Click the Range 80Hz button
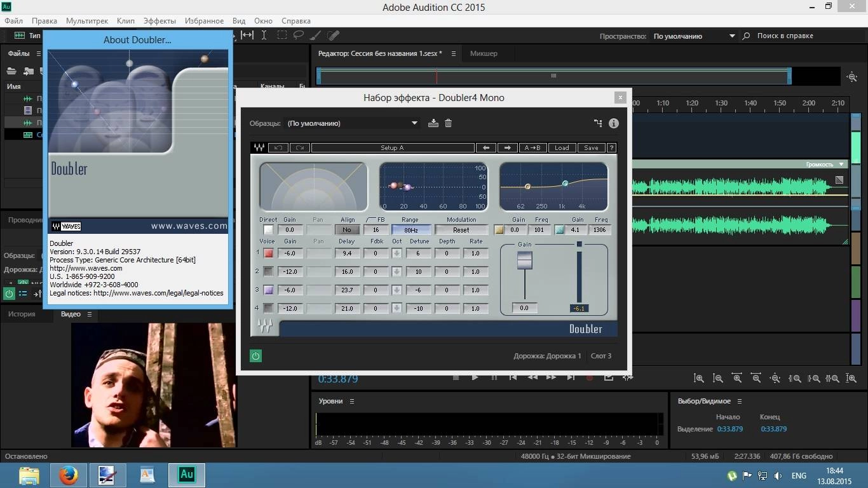Screen dimensions: 868x488 click(410, 230)
